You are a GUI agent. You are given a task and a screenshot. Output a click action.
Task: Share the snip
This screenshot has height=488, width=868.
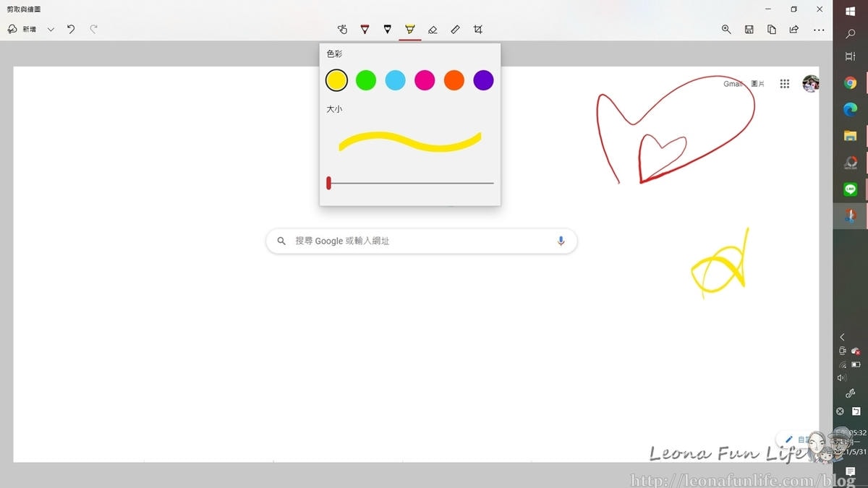(x=794, y=30)
